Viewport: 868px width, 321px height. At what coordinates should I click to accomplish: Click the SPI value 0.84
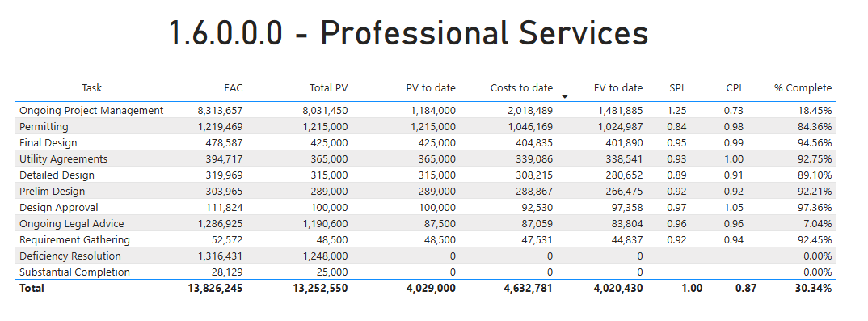pos(677,126)
